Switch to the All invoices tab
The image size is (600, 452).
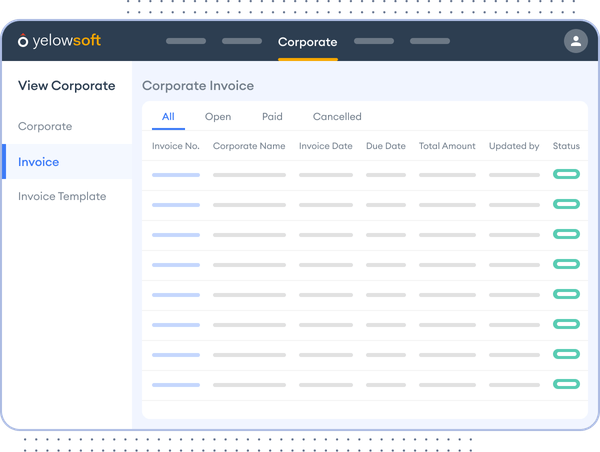pyautogui.click(x=168, y=117)
